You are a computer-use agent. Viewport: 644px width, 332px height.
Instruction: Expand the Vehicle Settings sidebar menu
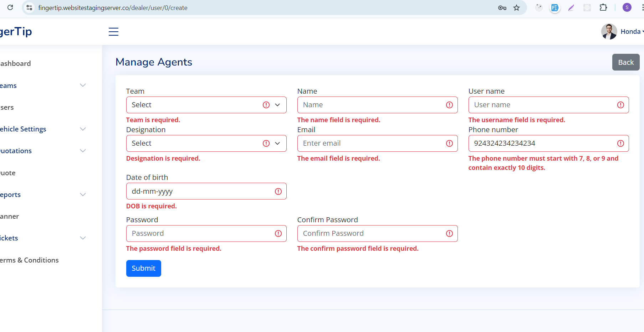(43, 129)
